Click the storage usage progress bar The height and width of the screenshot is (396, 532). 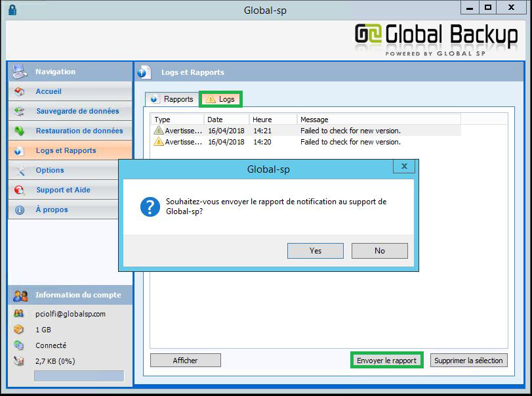79,376
